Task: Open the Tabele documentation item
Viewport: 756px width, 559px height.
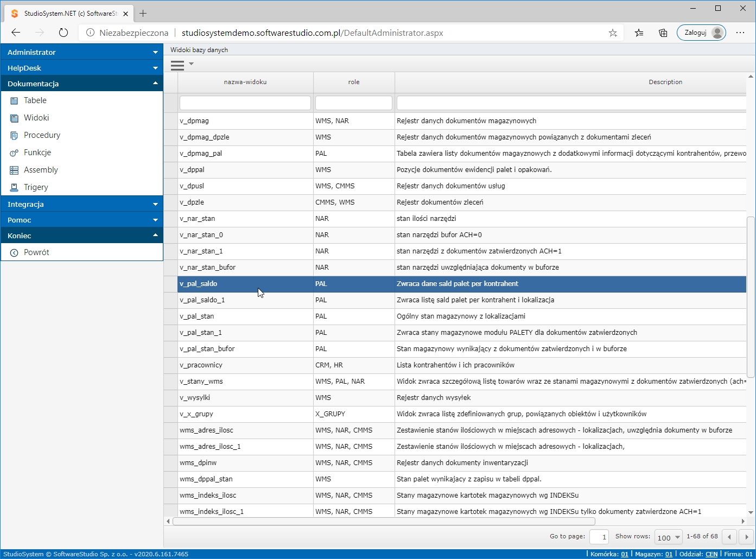Action: [35, 100]
